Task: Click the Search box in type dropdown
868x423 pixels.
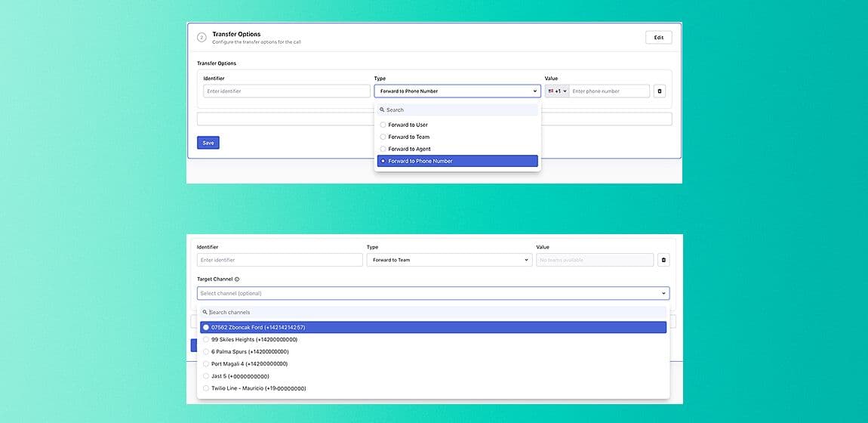Action: tap(457, 110)
